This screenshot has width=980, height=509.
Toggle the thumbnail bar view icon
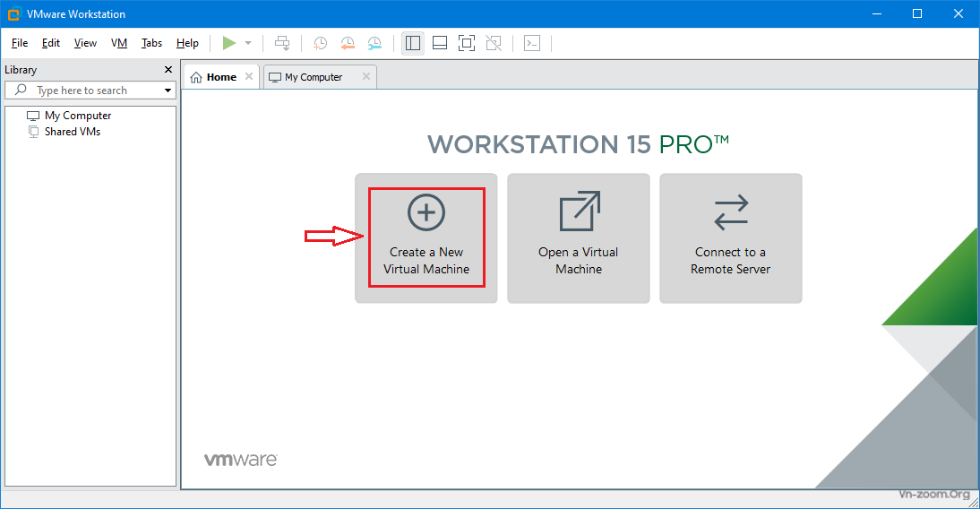click(440, 43)
